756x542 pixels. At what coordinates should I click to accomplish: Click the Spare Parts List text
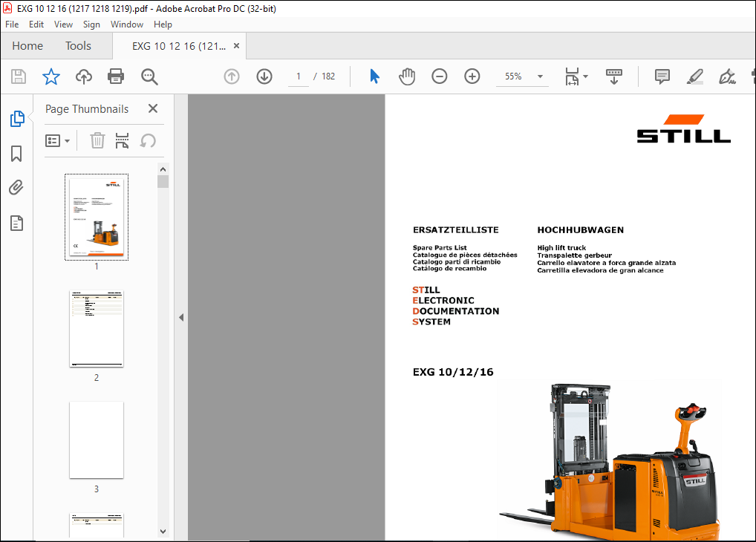click(440, 248)
